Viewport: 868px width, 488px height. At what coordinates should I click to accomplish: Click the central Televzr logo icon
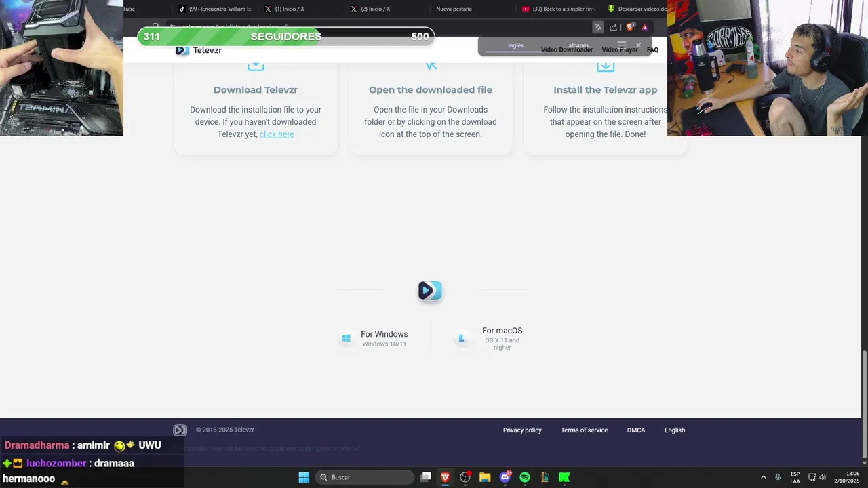(430, 291)
